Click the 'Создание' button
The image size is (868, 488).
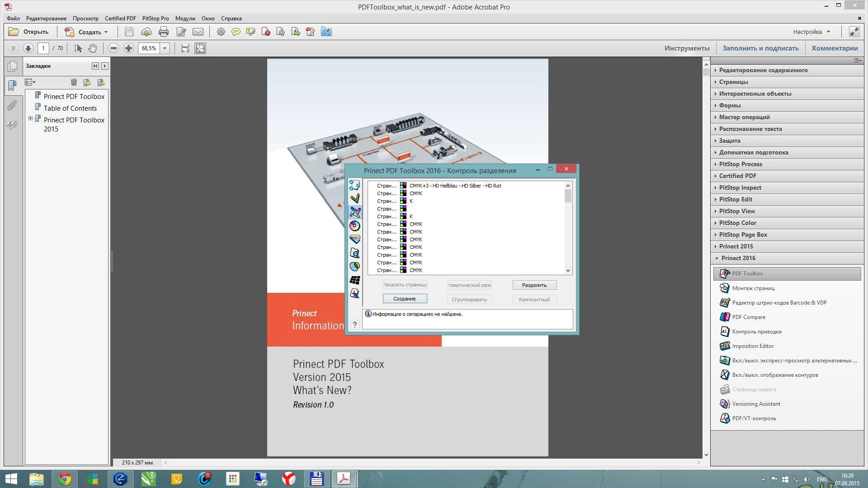405,299
